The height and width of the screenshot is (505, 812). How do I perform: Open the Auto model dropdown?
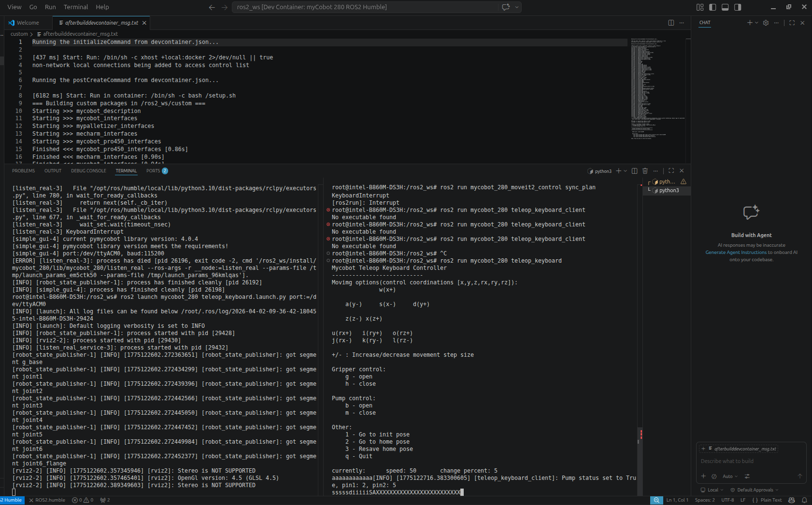tap(730, 477)
